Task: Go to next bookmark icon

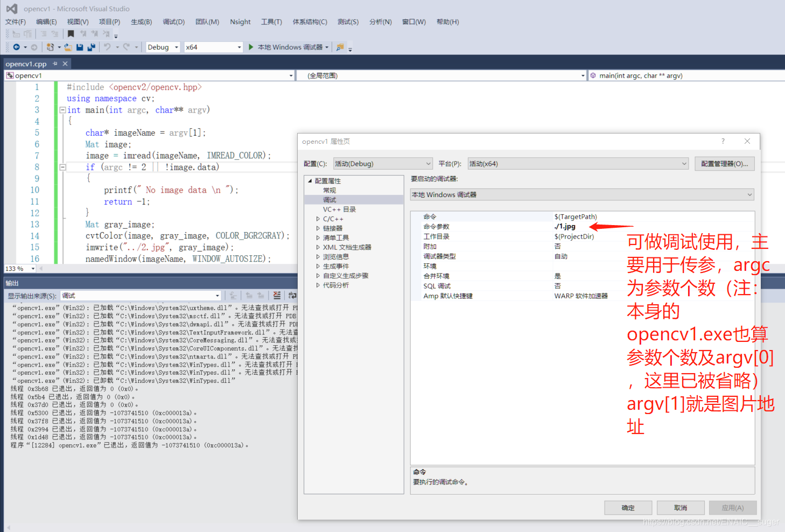Action: (95, 33)
